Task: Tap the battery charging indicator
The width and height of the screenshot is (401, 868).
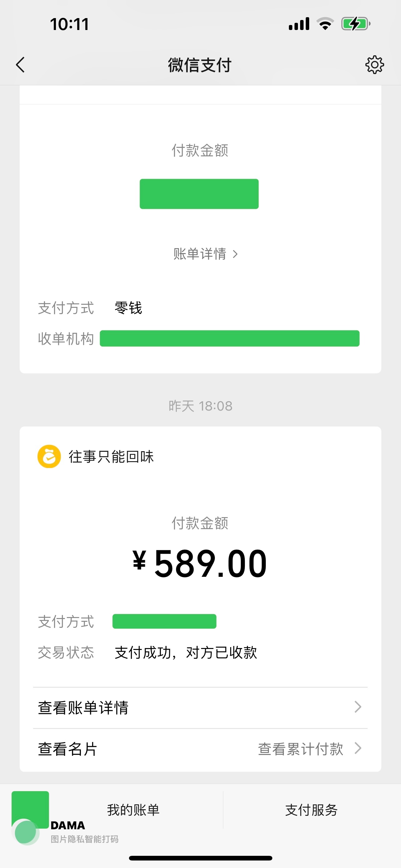Action: (x=355, y=24)
